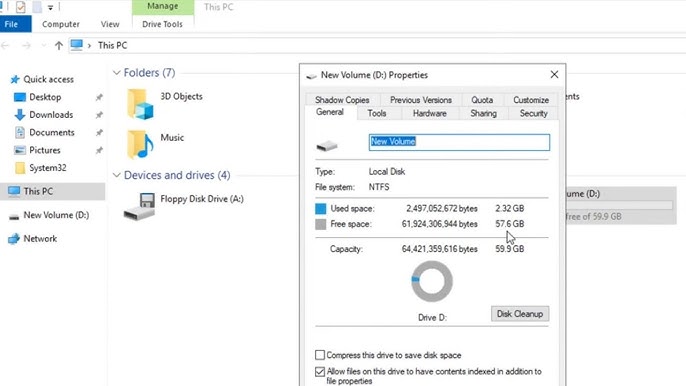The height and width of the screenshot is (386, 686).
Task: Click the properties checkmark icon in title bar
Action: [x=21, y=7]
